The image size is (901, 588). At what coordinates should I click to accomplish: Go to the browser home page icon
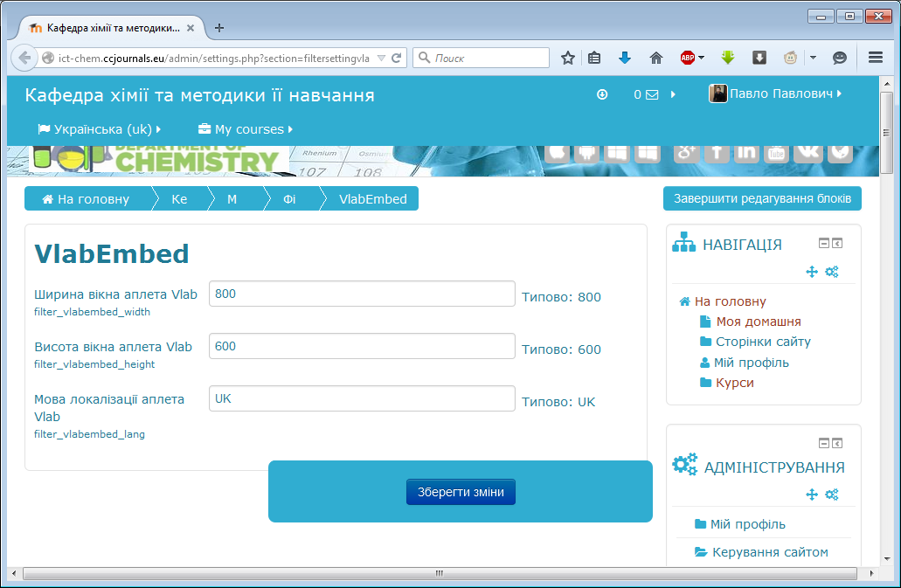(x=655, y=58)
